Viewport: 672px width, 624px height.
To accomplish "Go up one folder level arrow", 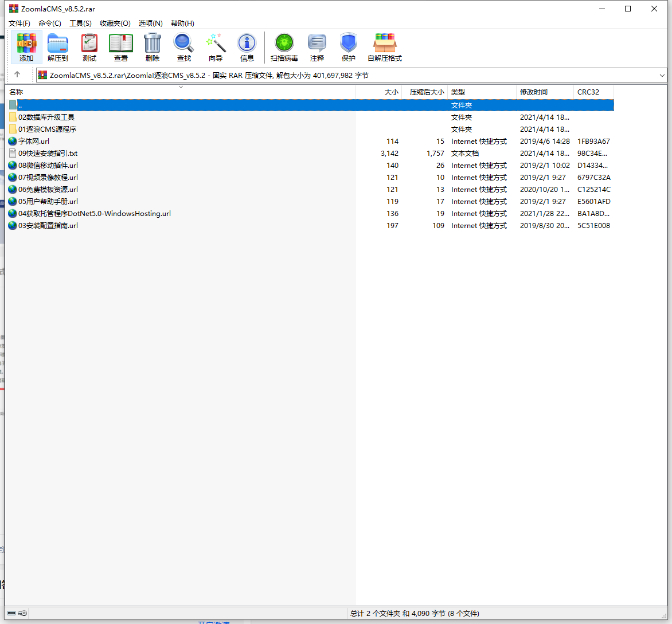I will click(17, 74).
